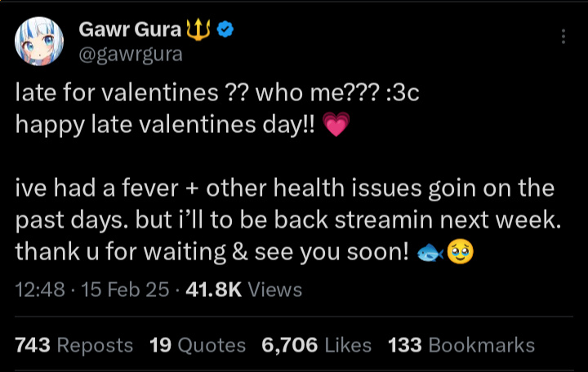View the 6,706 Likes list
The width and height of the screenshot is (588, 372).
[x=316, y=345]
